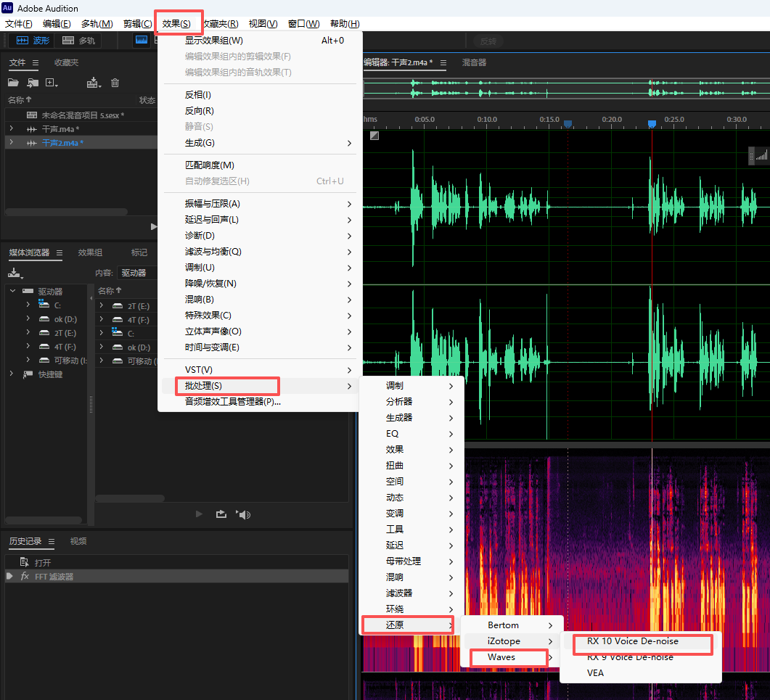Viewport: 770px width, 700px height.
Task: Select 打开 history entry
Action: [177, 563]
